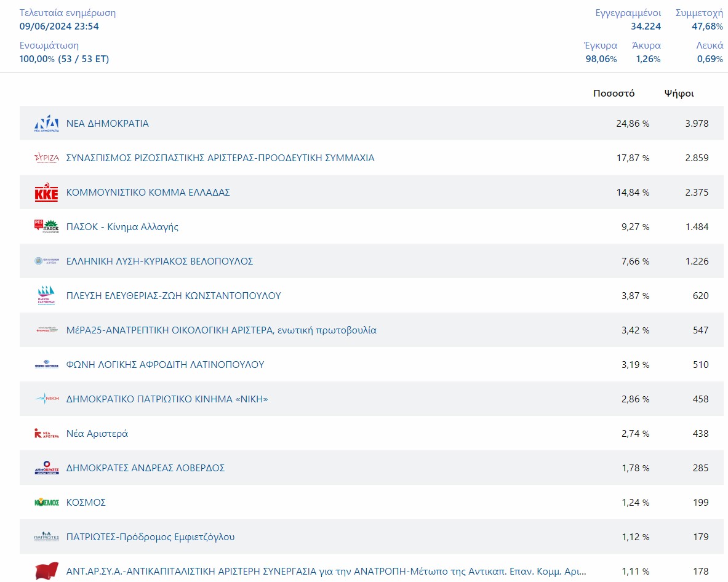Click the ΣΥΡΙΖΑ party logo
This screenshot has width=728, height=582.
(46, 157)
